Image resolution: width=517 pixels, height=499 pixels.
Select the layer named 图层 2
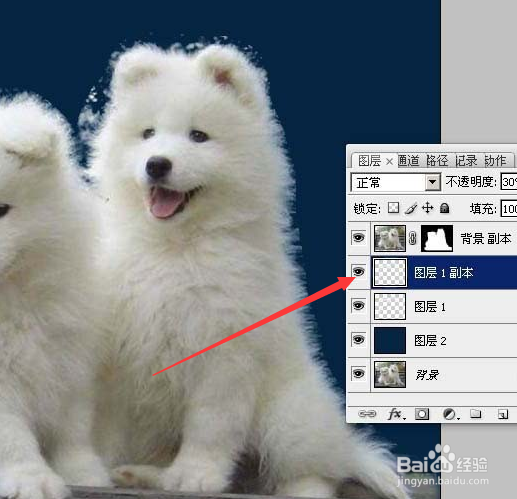point(430,341)
